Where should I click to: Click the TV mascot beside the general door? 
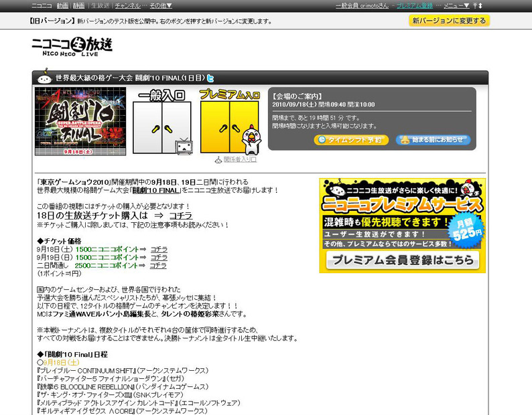point(184,146)
